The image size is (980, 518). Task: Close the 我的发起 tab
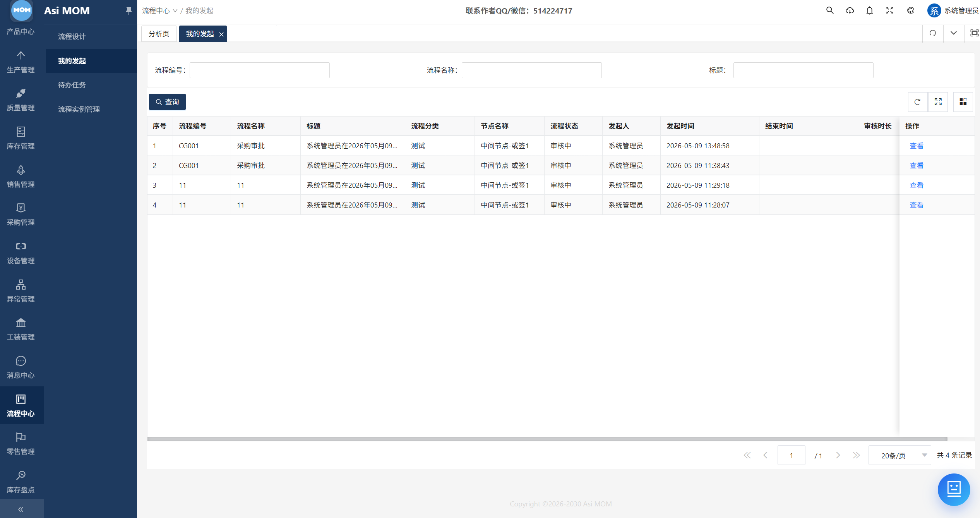(221, 34)
